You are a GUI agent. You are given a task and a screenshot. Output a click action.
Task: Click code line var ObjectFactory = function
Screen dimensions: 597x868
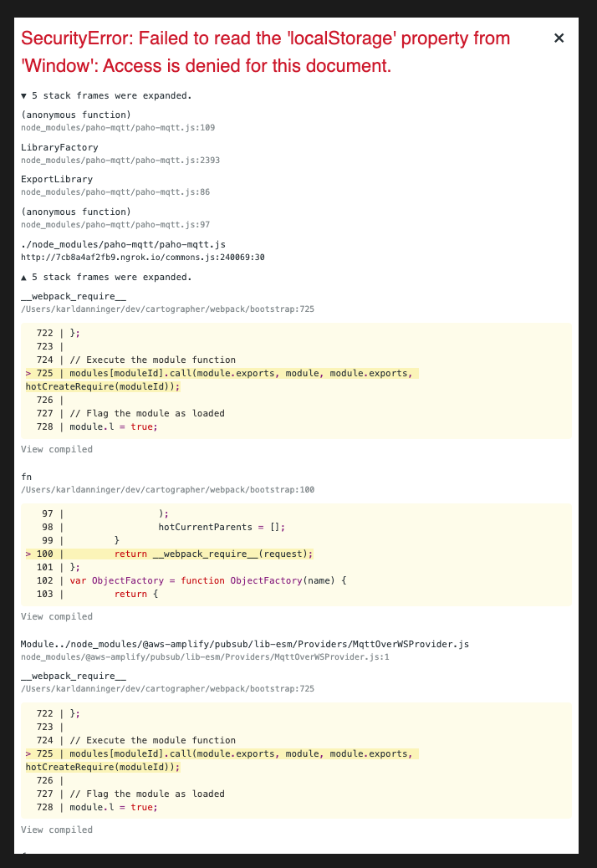coord(207,580)
